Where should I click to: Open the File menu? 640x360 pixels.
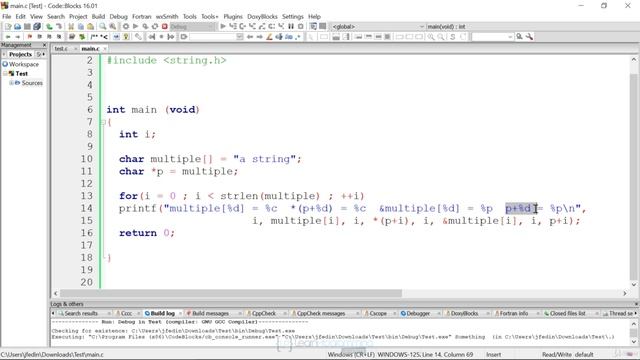(7, 16)
